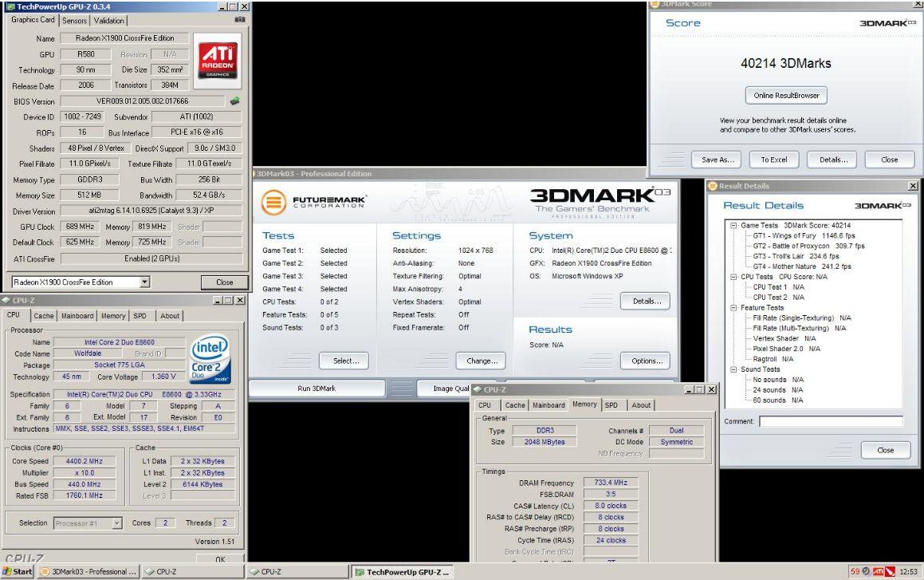
Task: Select Pixel Shader 2.0 row in Result Details
Action: (x=786, y=349)
